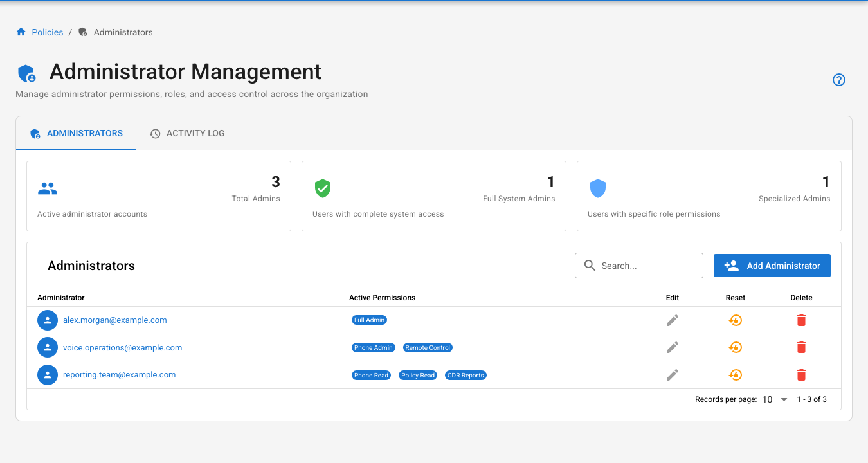Image resolution: width=868 pixels, height=463 pixels.
Task: Click the 1 - 3 of 3 pagination text
Action: pyautogui.click(x=812, y=399)
